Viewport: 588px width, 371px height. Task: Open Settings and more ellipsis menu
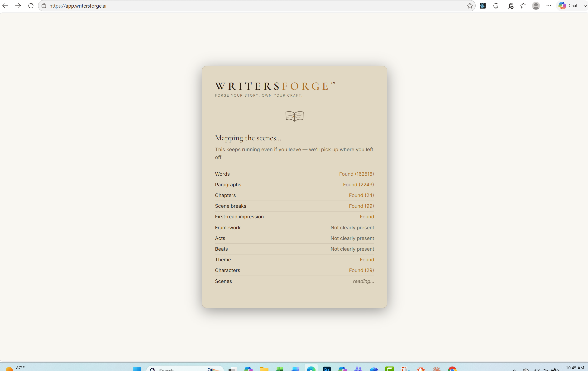549,6
